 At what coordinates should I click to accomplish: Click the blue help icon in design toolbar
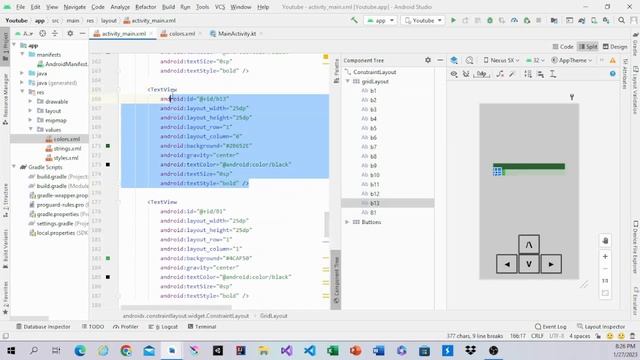click(613, 74)
